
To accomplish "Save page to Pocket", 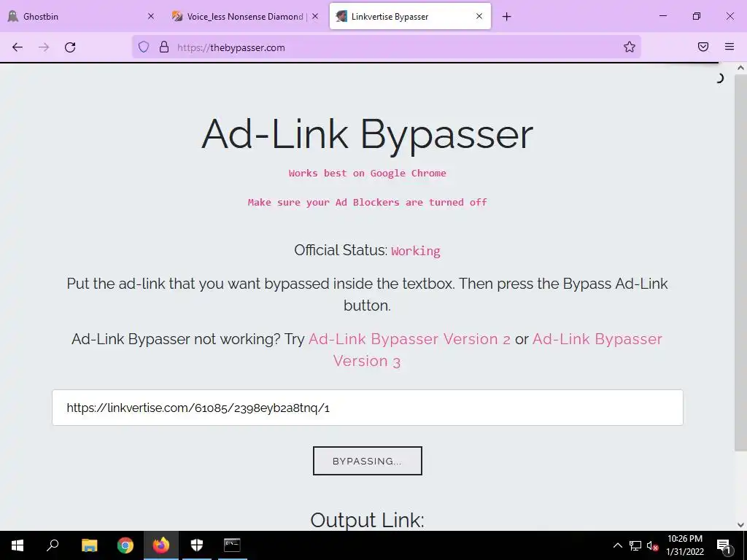I will 703,47.
